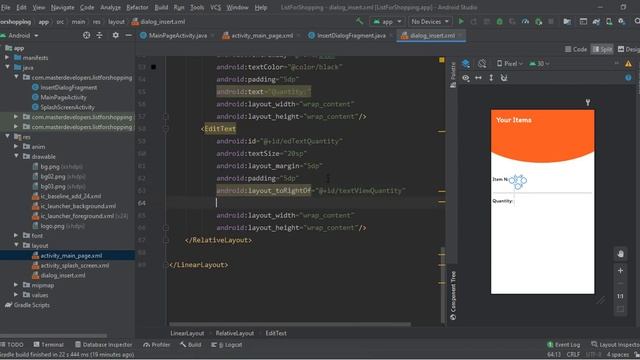Open the Event Log
Image resolution: width=640 pixels, height=360 pixels.
pos(564,344)
